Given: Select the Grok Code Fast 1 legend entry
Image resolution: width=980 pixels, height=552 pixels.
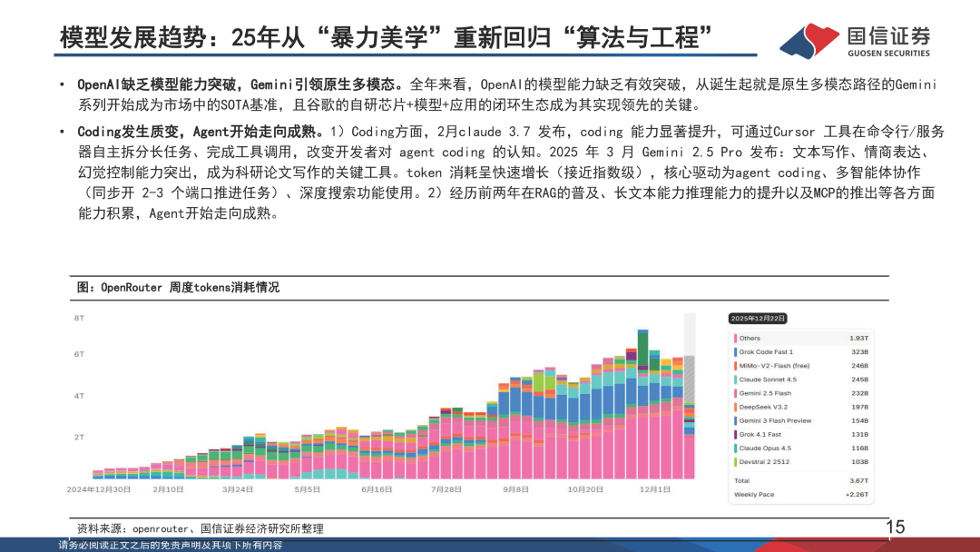Looking at the screenshot, I should point(801,352).
